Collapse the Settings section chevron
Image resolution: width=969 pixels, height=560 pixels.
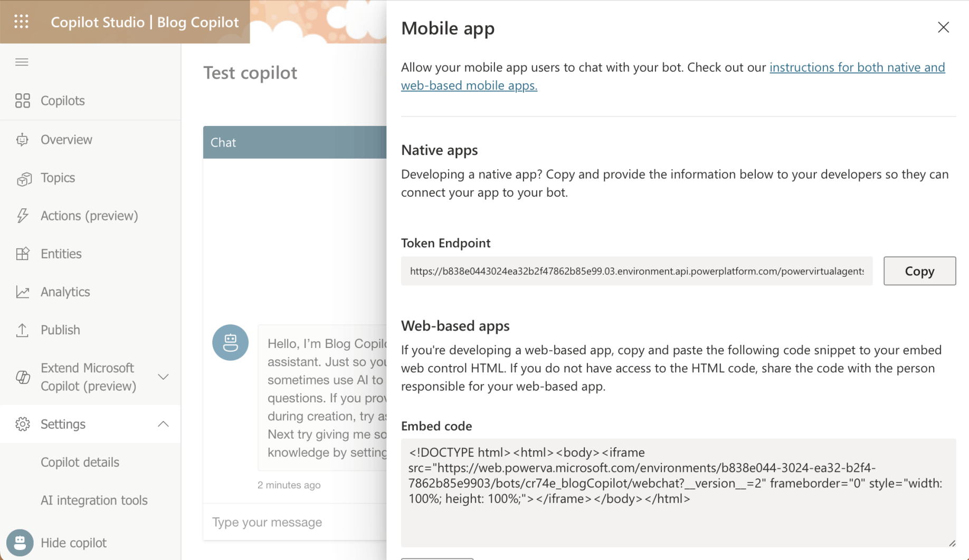[163, 424]
